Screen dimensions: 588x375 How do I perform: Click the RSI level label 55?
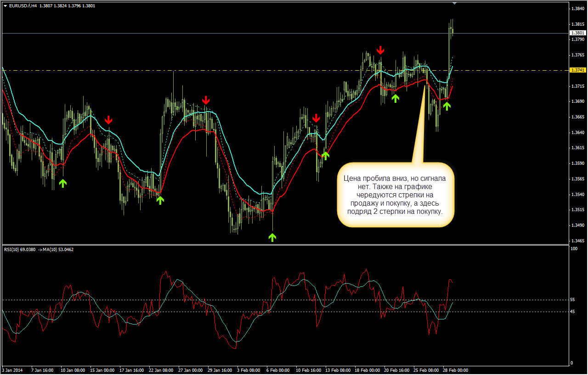coord(572,300)
